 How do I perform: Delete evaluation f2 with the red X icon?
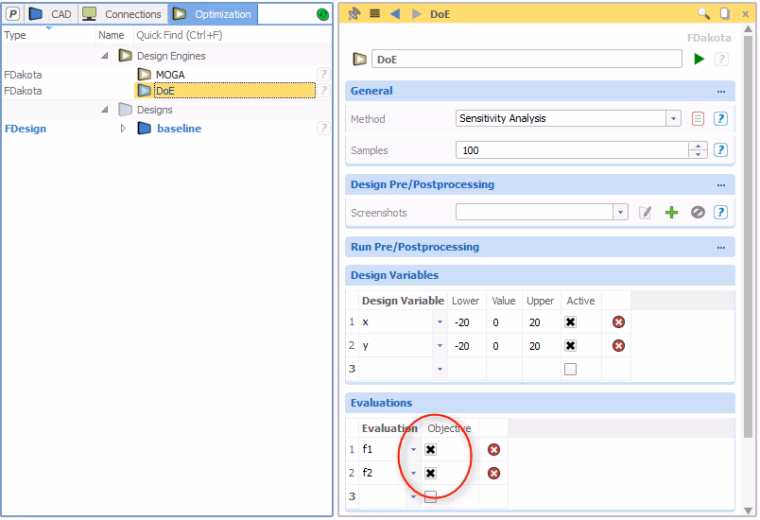click(x=494, y=473)
